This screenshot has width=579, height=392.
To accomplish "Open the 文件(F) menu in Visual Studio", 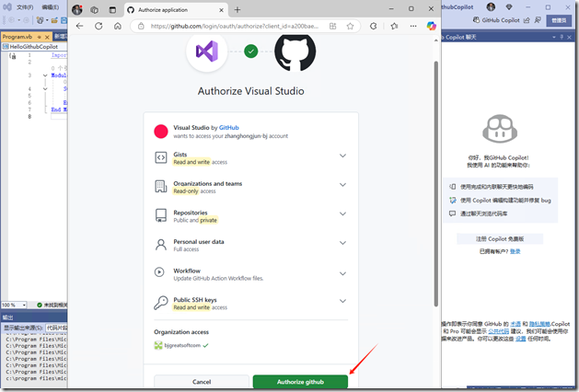I will click(x=25, y=7).
